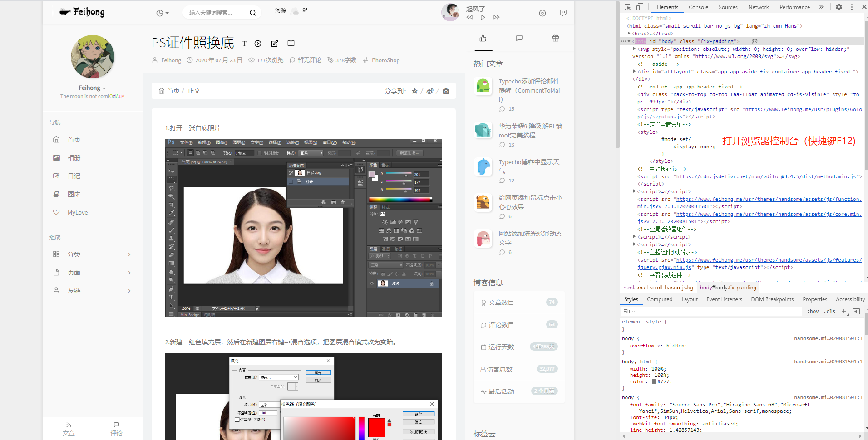Open the Feihong avatar image
Screen dimensions: 868x440
pos(93,57)
